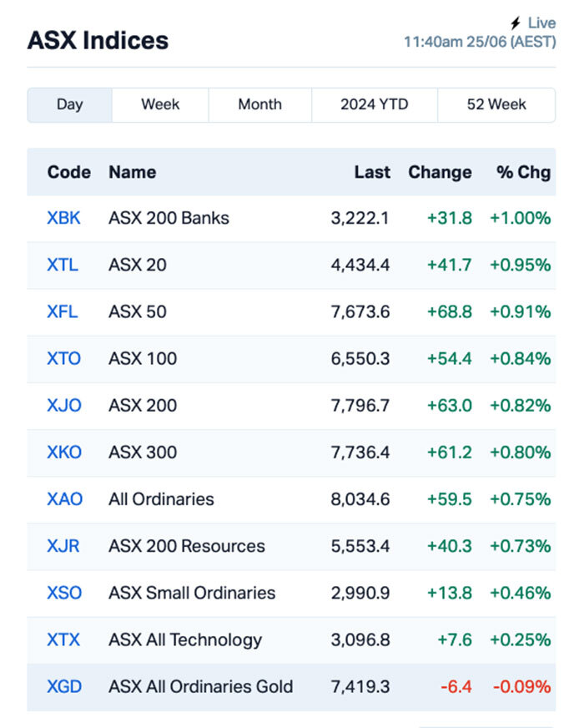Viewport: 584px width, 728px height.
Task: Open the XTX index link
Action: point(63,640)
